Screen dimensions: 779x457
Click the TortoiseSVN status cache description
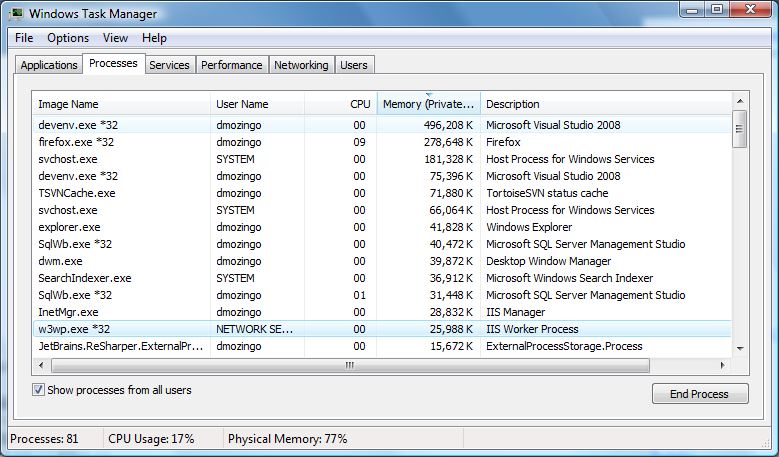[x=547, y=193]
